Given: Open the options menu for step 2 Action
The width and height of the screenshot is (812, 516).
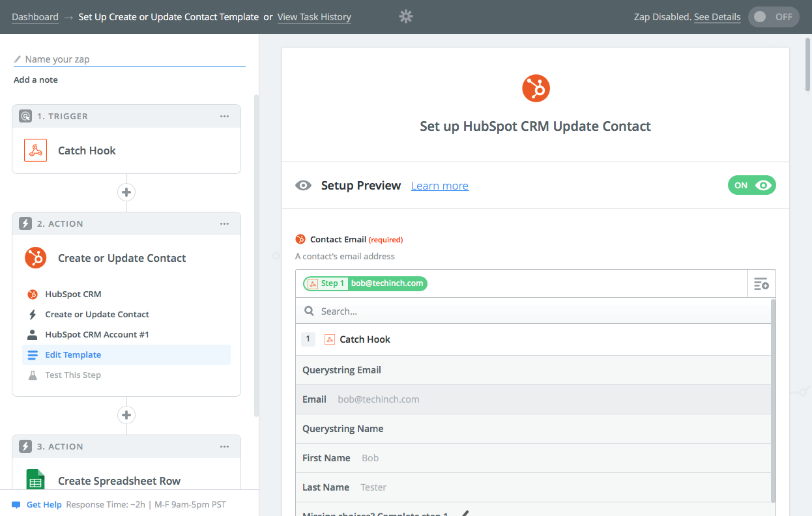Looking at the screenshot, I should click(x=224, y=223).
